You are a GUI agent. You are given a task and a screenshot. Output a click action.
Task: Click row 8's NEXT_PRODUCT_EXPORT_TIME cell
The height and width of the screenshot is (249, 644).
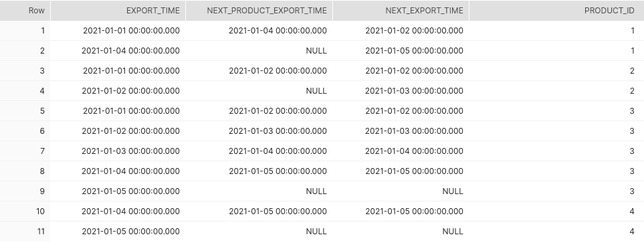tap(259, 171)
